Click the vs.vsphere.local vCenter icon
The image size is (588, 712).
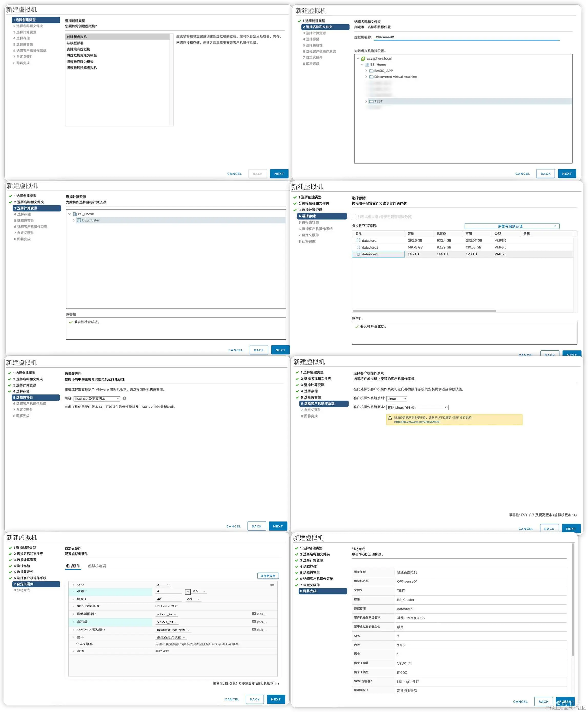click(x=363, y=59)
